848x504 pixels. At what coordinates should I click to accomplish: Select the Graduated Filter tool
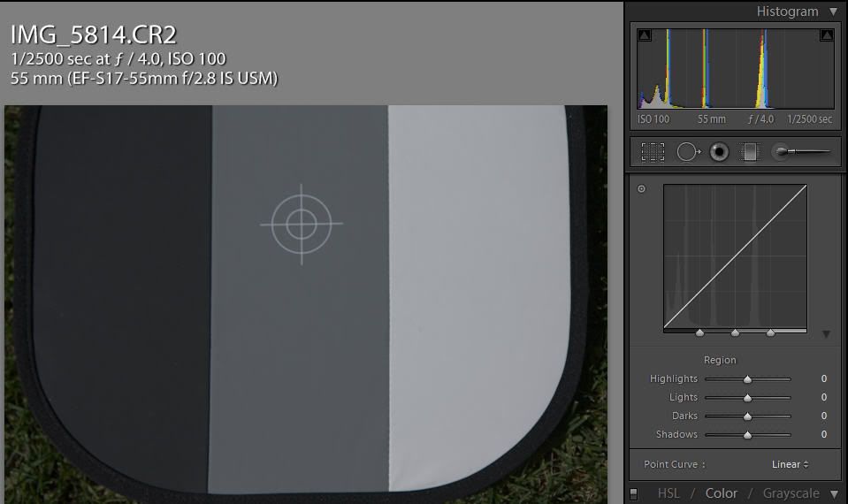[750, 152]
